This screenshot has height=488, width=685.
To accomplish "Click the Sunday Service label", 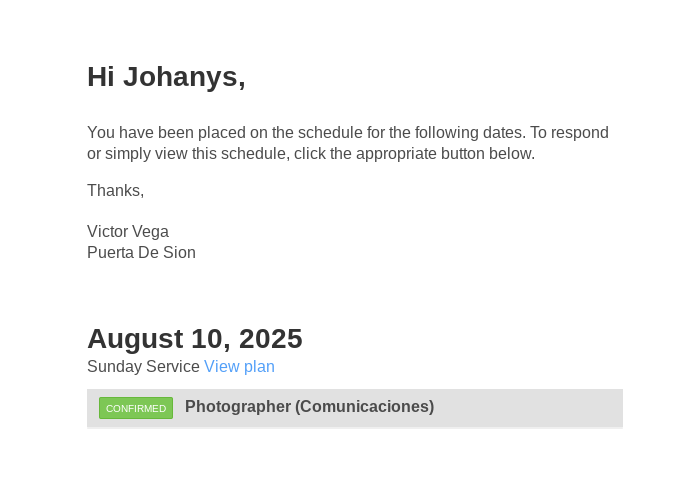I will pyautogui.click(x=143, y=367).
